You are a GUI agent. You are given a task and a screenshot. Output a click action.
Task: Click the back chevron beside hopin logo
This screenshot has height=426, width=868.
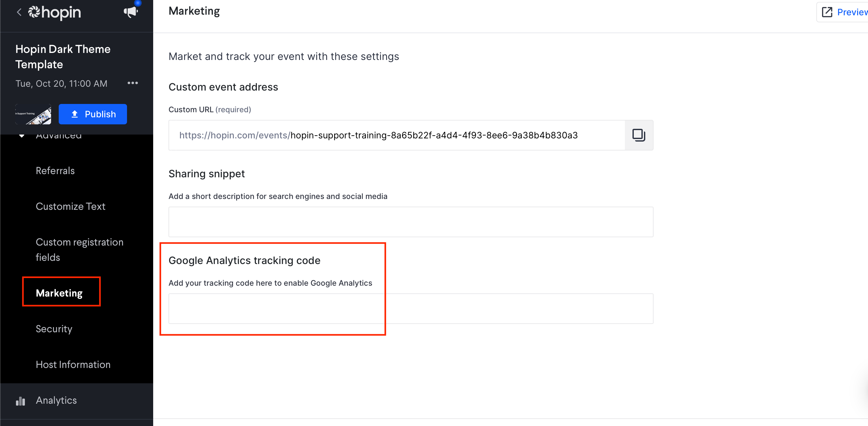pos(19,12)
